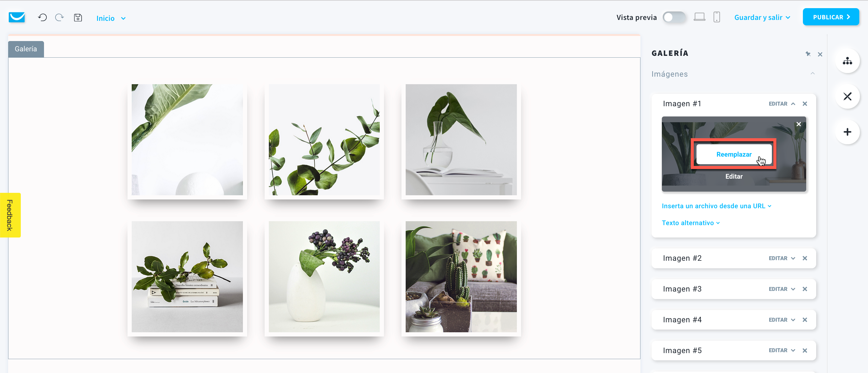This screenshot has width=868, height=373.
Task: Switch to desktop laptop view icon
Action: (x=700, y=17)
